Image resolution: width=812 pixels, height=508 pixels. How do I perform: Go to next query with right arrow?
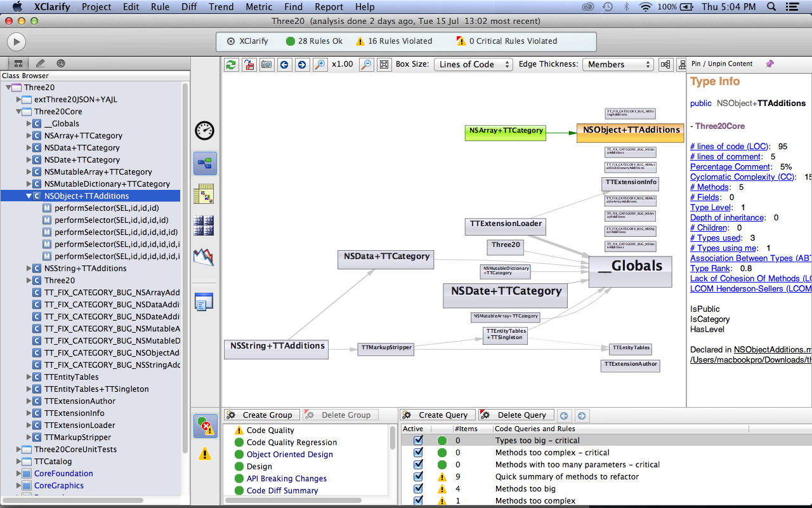[581, 415]
